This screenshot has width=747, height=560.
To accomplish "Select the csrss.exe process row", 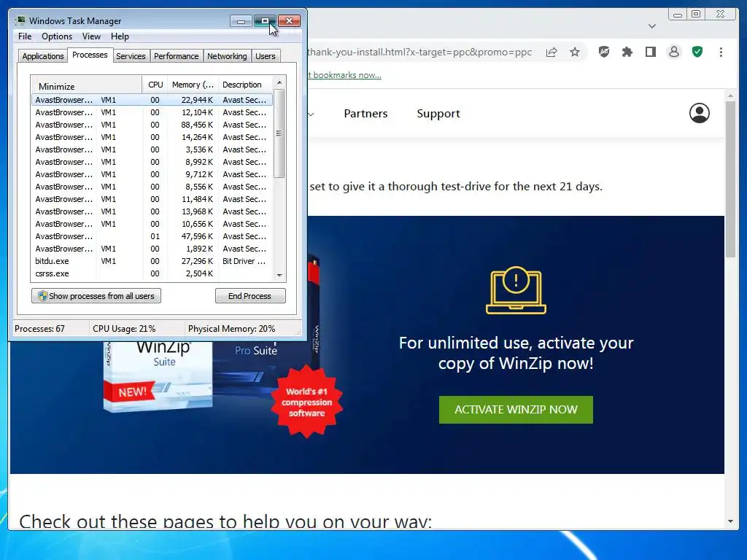I will [152, 273].
